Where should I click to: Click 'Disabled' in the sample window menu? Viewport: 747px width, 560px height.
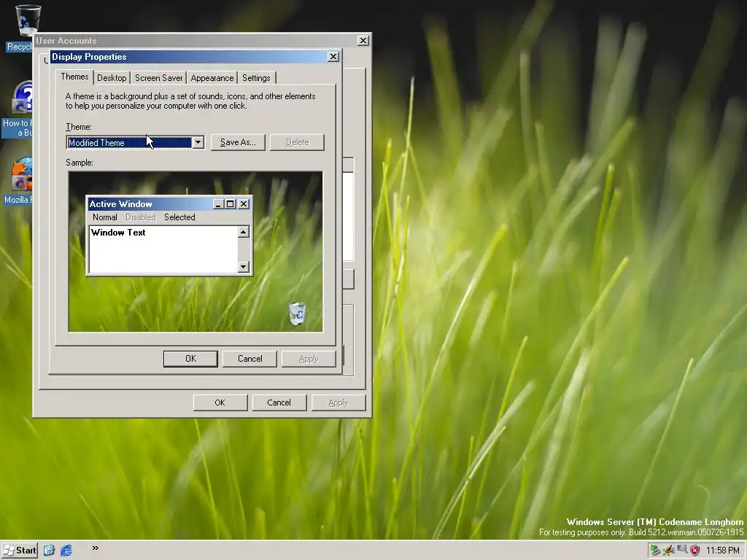[x=141, y=217]
